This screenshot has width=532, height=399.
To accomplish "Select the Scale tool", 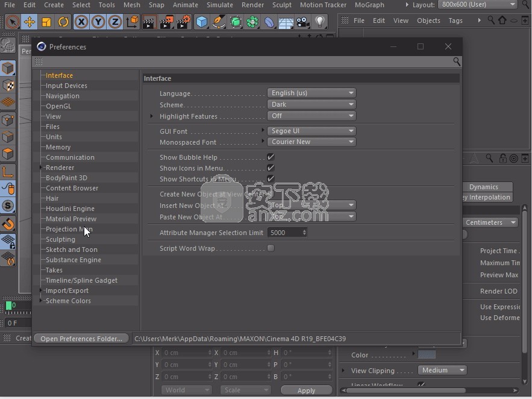I will pos(46,22).
